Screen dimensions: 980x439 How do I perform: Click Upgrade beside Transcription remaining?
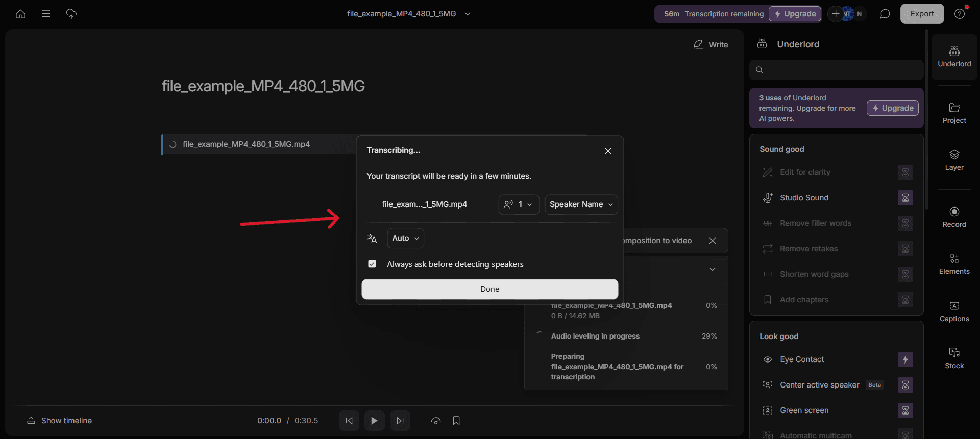pos(795,14)
